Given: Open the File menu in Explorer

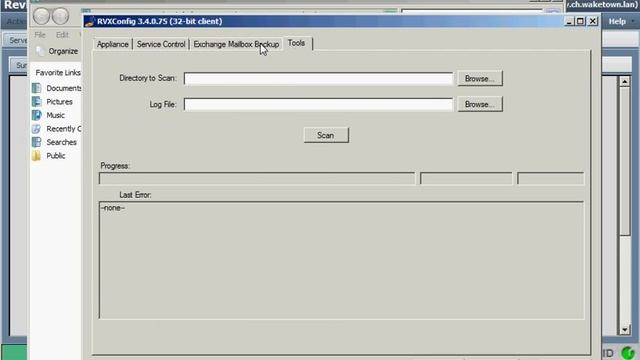Looking at the screenshot, I should click(x=40, y=35).
